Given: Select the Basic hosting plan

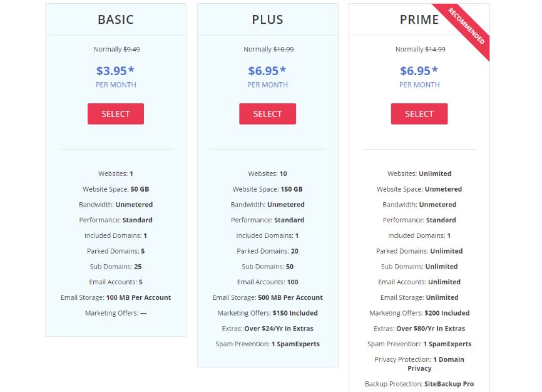Looking at the screenshot, I should click(115, 114).
